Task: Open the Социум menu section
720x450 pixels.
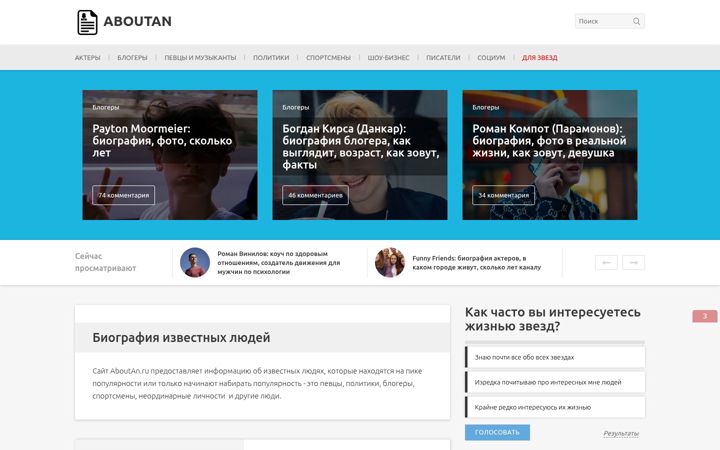Action: [491, 58]
